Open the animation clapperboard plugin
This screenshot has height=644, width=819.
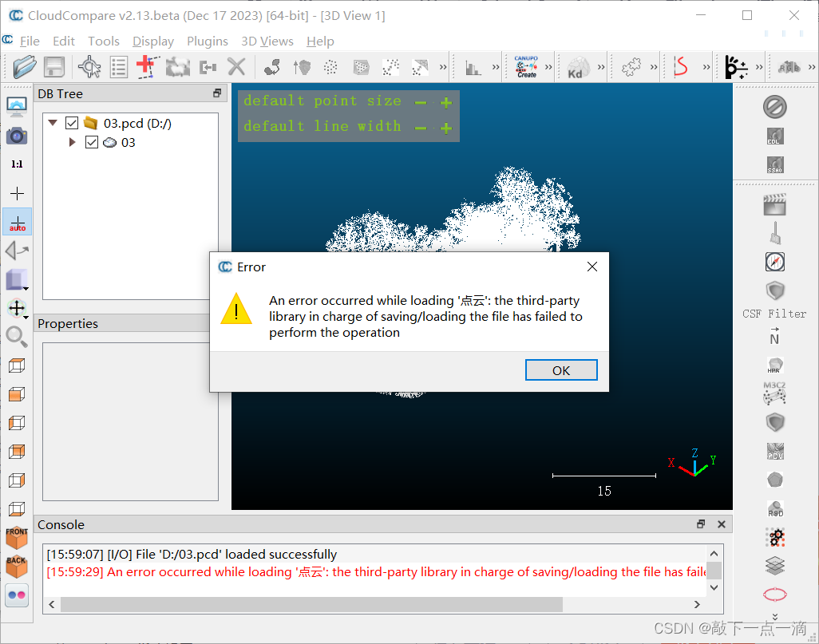pyautogui.click(x=774, y=204)
